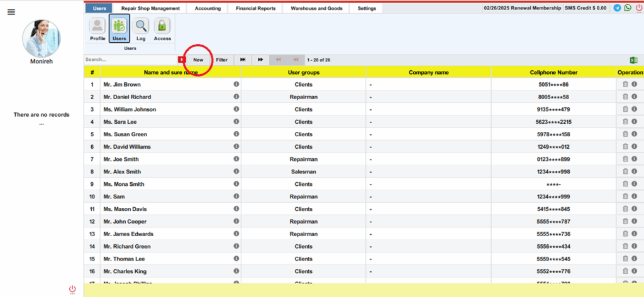Click the Repairman group for Mr. Joe Smith
Viewport: 644px width, 297px height.
[x=304, y=159]
